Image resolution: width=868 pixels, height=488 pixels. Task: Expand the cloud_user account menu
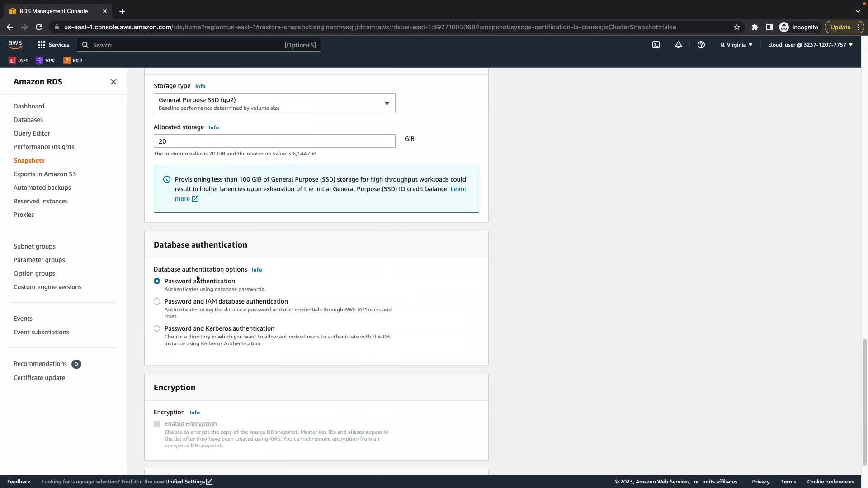coord(810,45)
